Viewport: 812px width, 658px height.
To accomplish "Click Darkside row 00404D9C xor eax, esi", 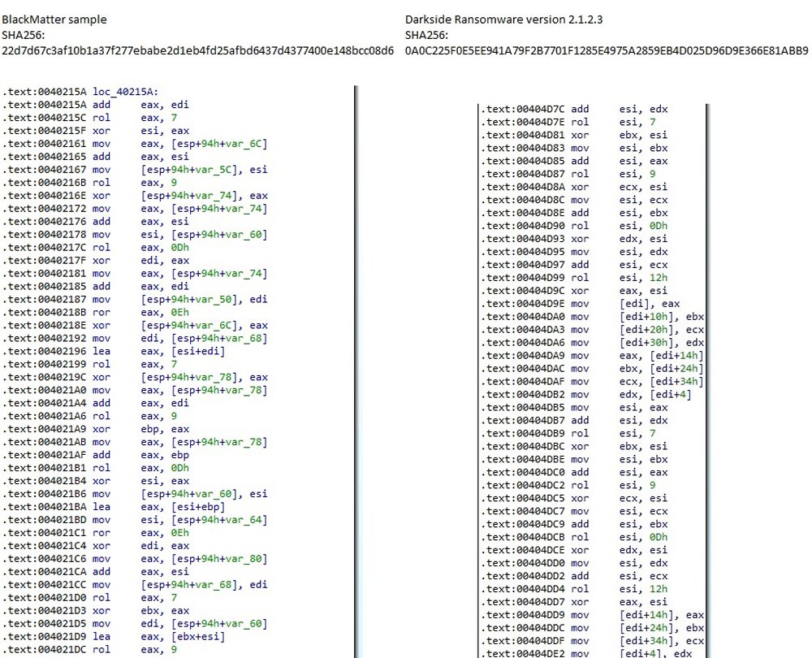I will tap(575, 290).
